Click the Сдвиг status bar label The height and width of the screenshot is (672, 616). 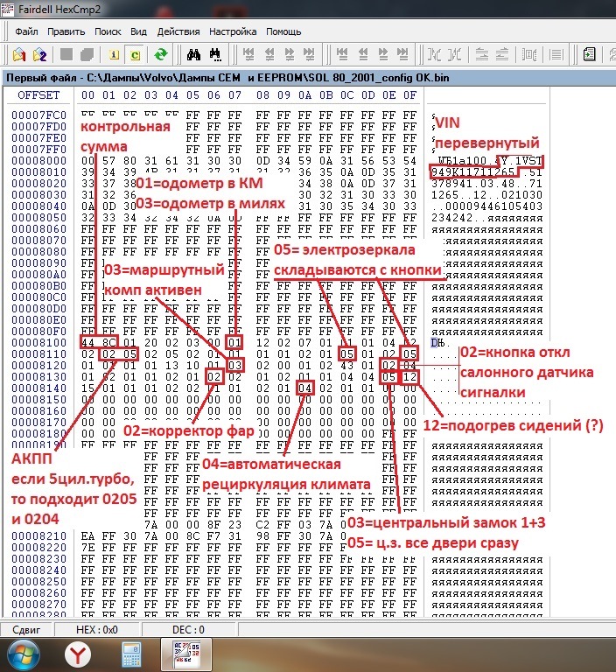pyautogui.click(x=26, y=630)
